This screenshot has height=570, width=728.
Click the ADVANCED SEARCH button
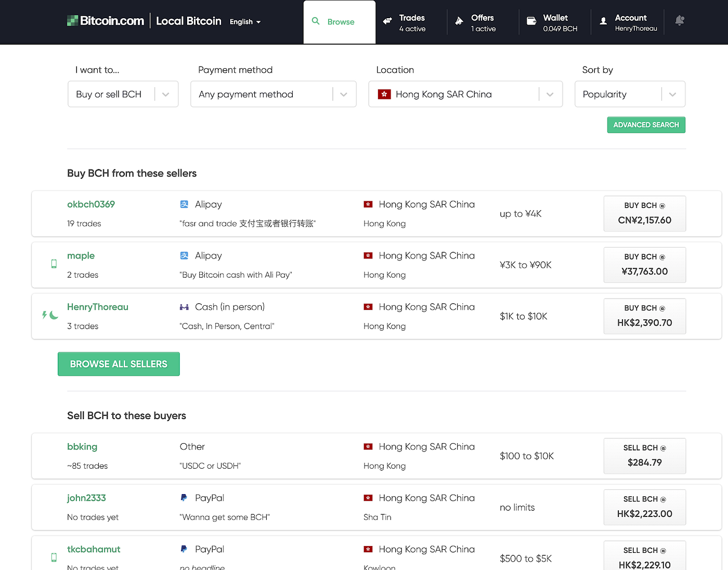tap(646, 125)
